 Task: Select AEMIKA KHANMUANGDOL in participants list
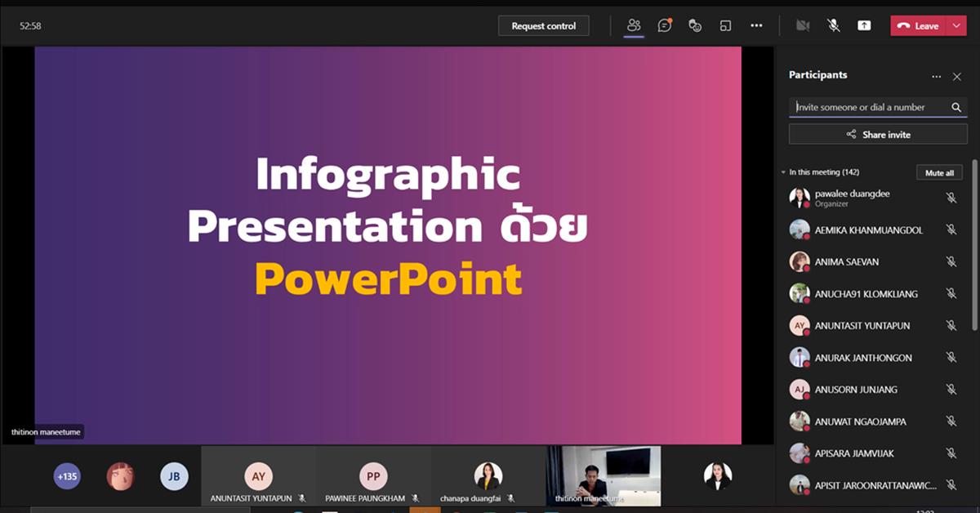[x=874, y=230]
